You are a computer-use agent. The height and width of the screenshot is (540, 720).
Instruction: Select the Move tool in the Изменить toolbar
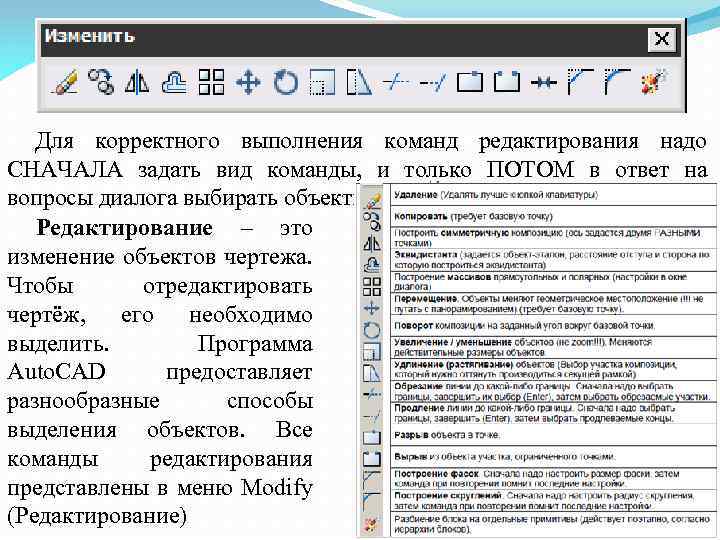pos(248,82)
